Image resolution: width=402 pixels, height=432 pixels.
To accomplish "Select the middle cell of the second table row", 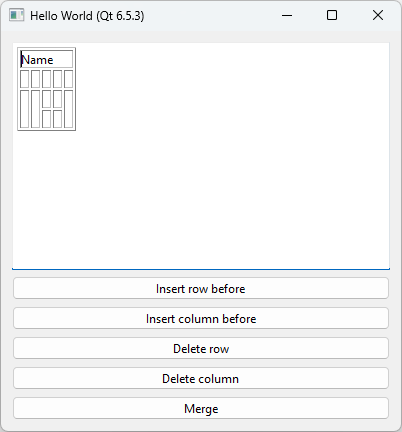I will (x=46, y=79).
